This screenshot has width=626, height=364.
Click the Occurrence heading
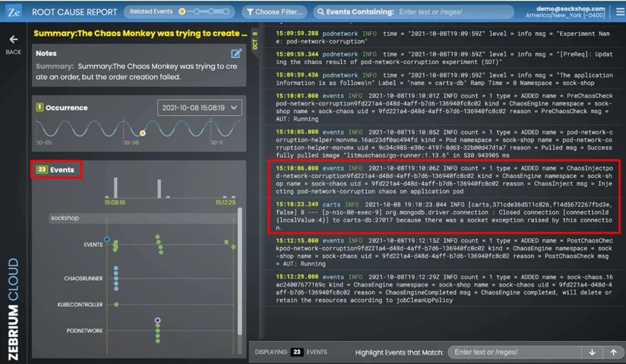click(x=62, y=108)
